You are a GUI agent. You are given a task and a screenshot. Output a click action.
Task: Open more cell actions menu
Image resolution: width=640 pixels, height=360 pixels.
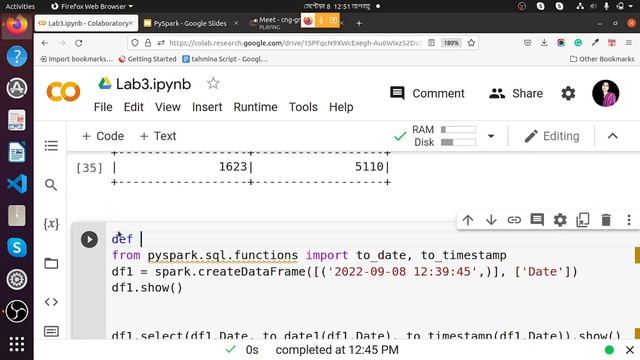click(629, 220)
